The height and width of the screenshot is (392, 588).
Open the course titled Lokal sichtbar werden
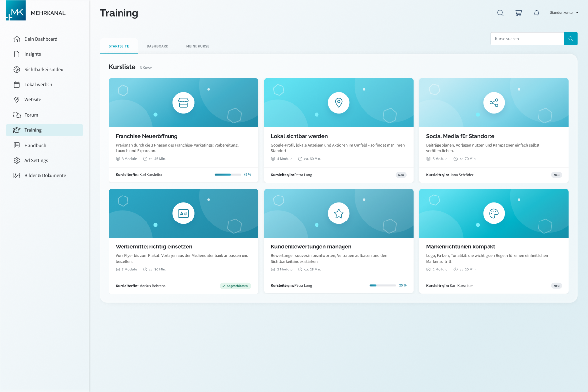point(299,136)
